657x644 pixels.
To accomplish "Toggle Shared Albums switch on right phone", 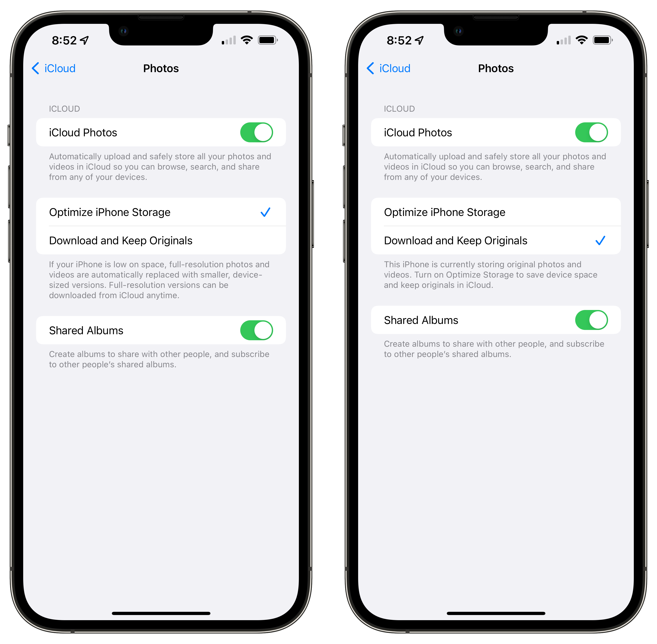I will (x=592, y=320).
